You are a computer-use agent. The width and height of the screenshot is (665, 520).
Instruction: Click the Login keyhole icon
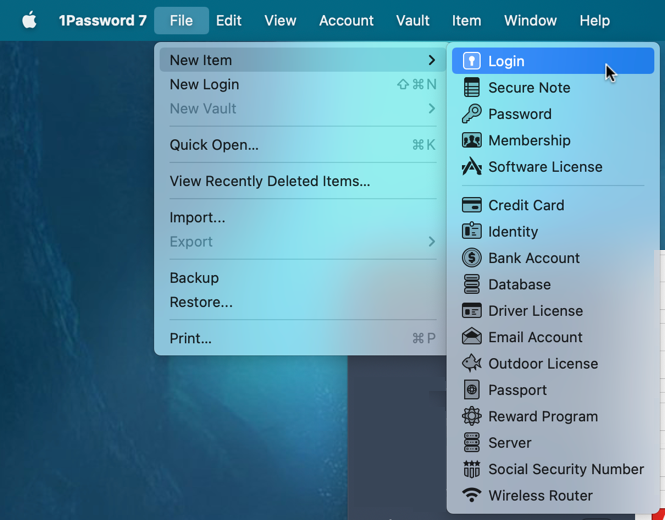[471, 61]
